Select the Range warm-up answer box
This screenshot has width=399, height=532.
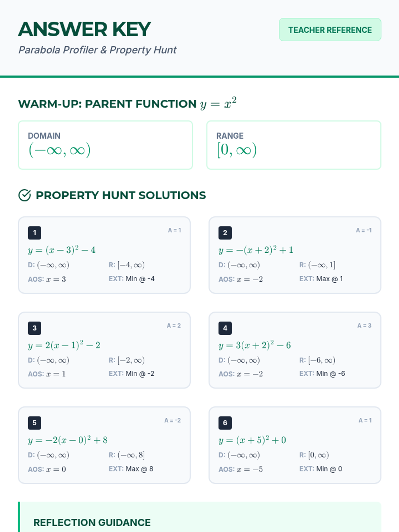(x=294, y=145)
